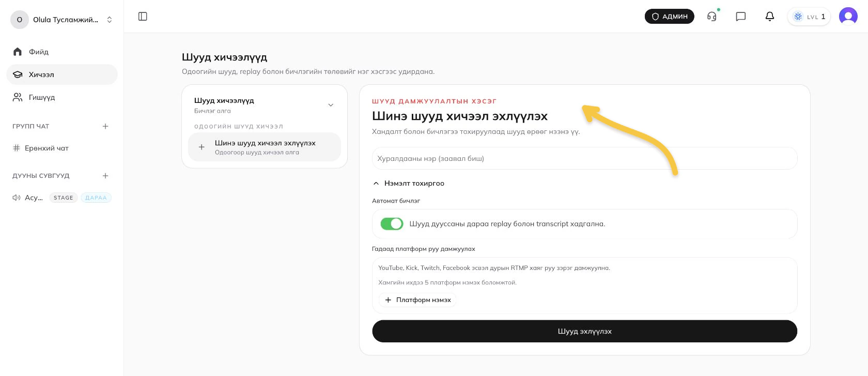Click the ШУУД ДАМЖУУЛАЛТЫН ХЭСЭГ red label
This screenshot has width=868, height=376.
(x=435, y=101)
